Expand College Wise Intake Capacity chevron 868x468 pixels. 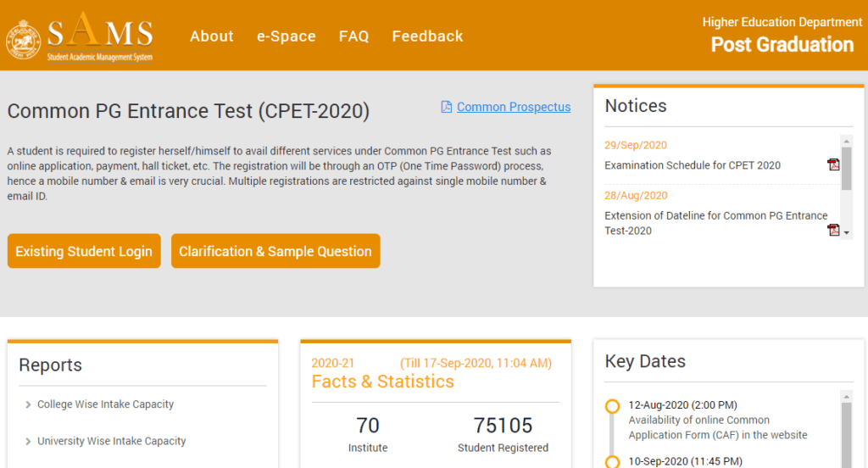click(29, 405)
